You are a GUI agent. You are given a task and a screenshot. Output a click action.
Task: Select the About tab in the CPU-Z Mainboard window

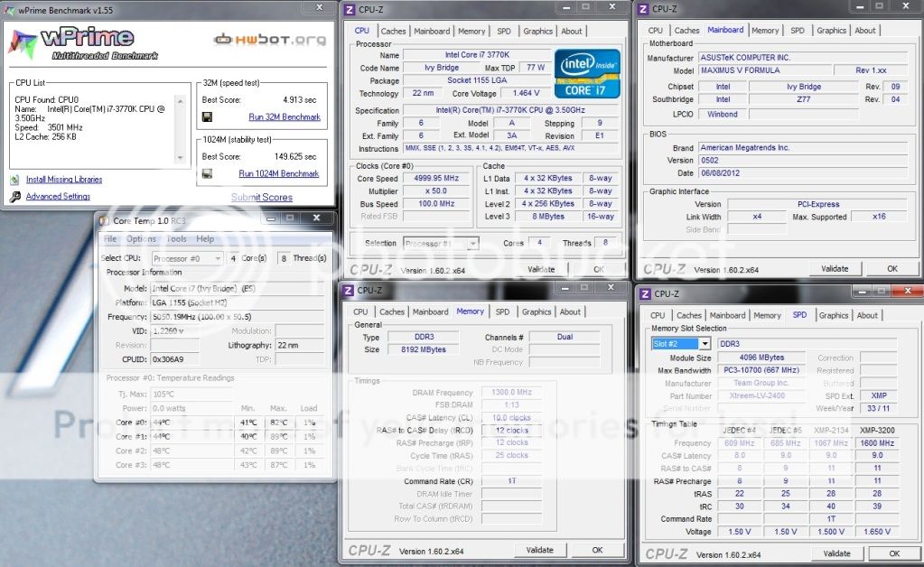click(865, 31)
